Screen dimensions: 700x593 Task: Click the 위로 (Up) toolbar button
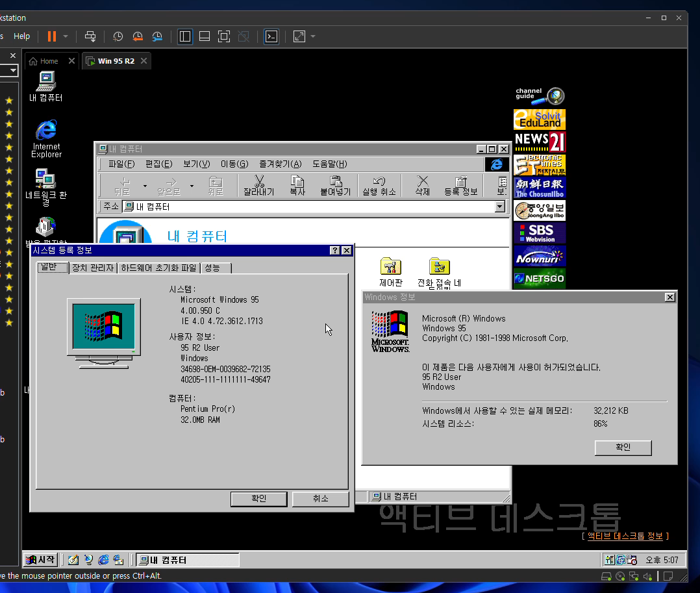pyautogui.click(x=216, y=186)
